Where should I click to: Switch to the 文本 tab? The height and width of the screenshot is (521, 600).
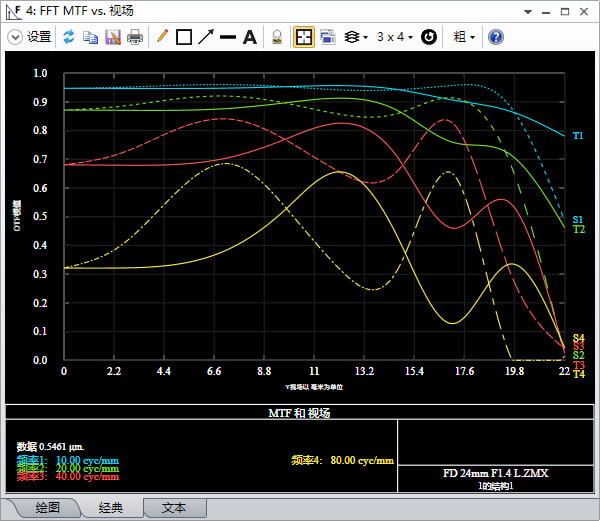pyautogui.click(x=174, y=508)
